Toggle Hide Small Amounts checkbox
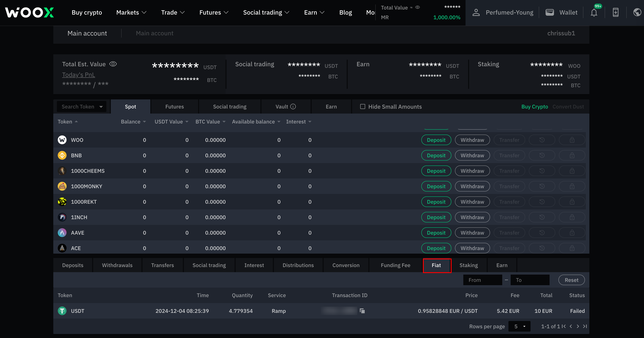 [362, 107]
